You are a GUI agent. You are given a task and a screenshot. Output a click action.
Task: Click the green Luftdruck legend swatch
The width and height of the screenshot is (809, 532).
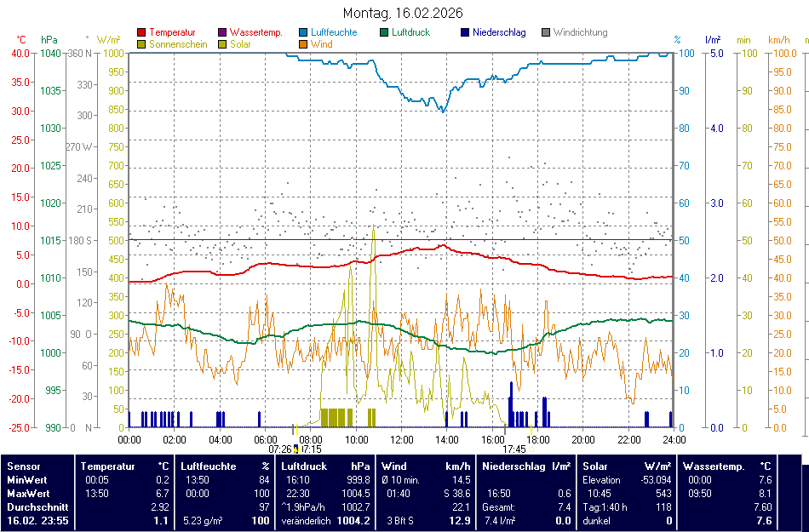click(384, 33)
